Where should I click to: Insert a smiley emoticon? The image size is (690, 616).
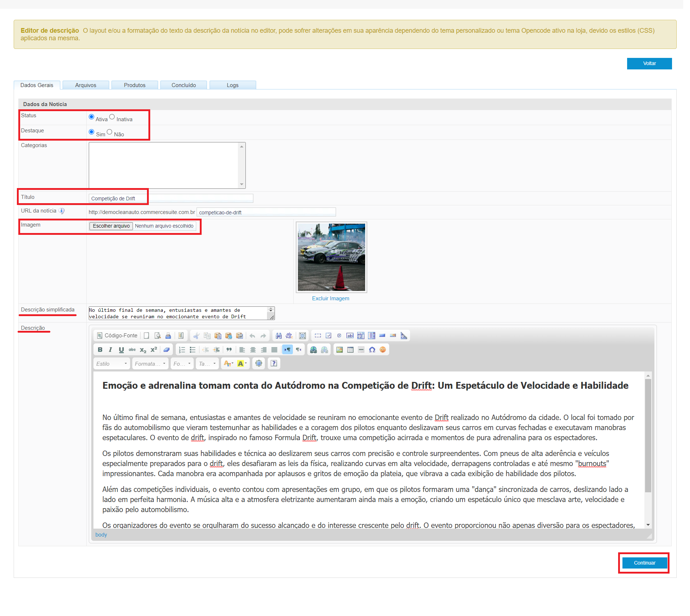[383, 350]
